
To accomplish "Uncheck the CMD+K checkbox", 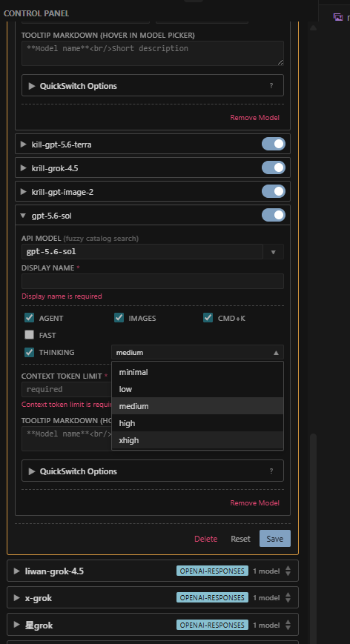I will (x=208, y=318).
